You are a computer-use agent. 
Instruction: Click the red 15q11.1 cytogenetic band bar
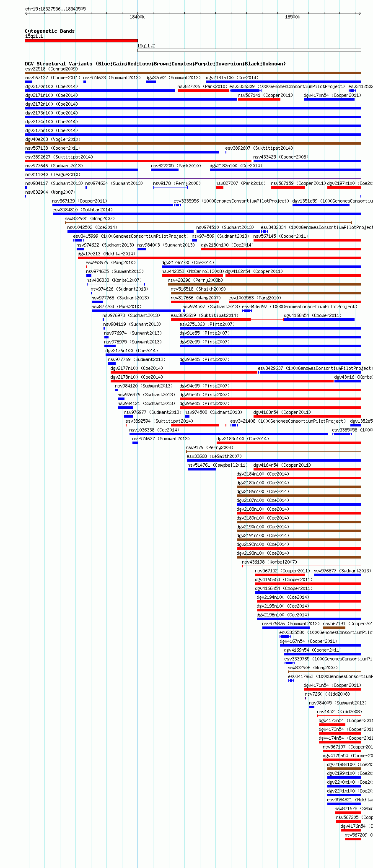coord(81,41)
